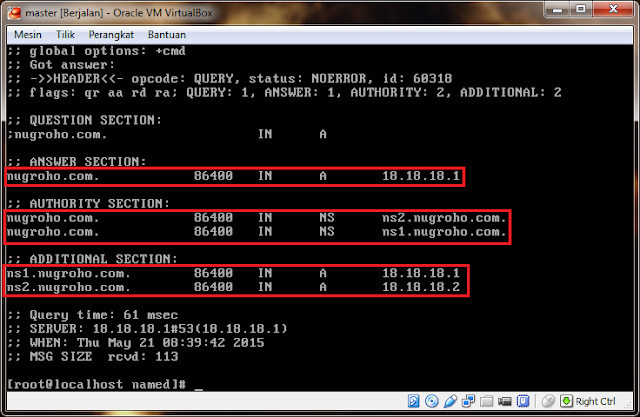Click the 'SERVER: 18.18.18.1#53' line
640x417 pixels.
pyautogui.click(x=147, y=329)
